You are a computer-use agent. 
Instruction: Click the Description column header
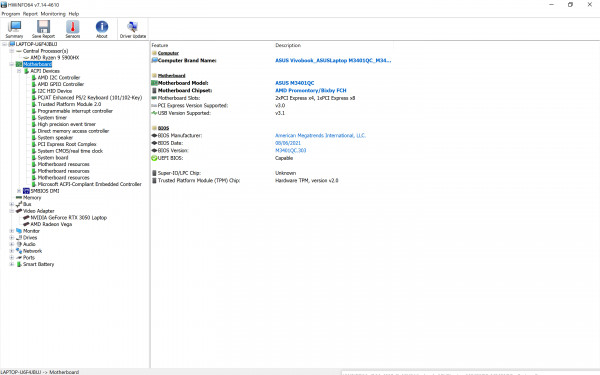[x=288, y=45]
